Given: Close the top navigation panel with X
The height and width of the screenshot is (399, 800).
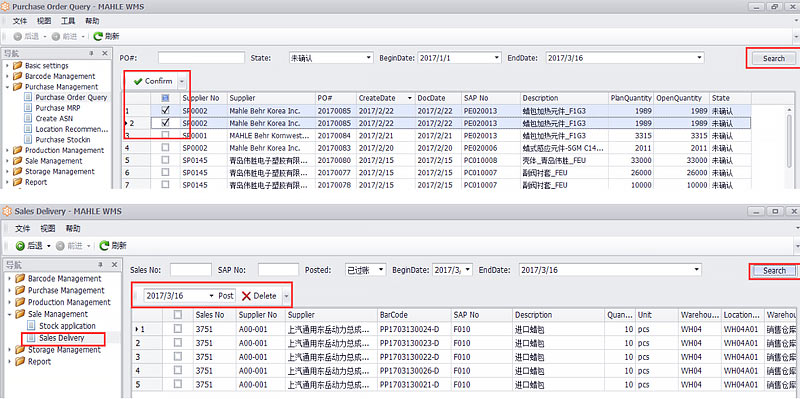Looking at the screenshot, I should coord(105,54).
